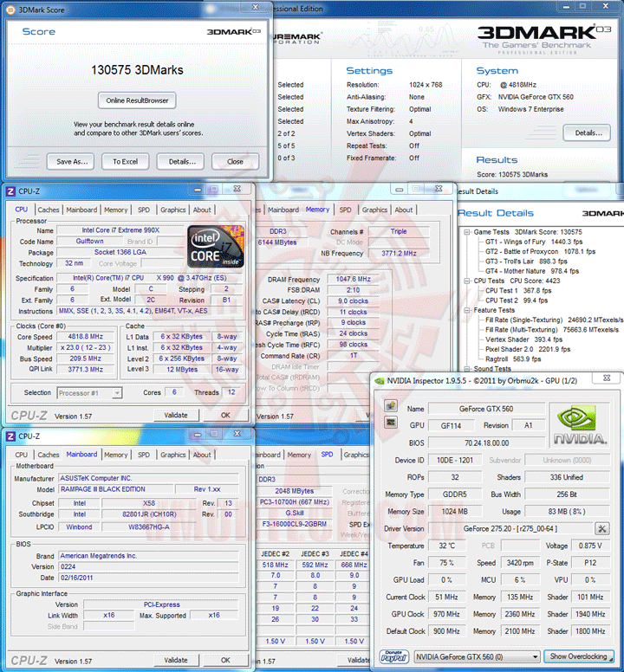624x672 pixels.
Task: Open driver profile settings wrench icon beside Driver Version
Action: [602, 528]
